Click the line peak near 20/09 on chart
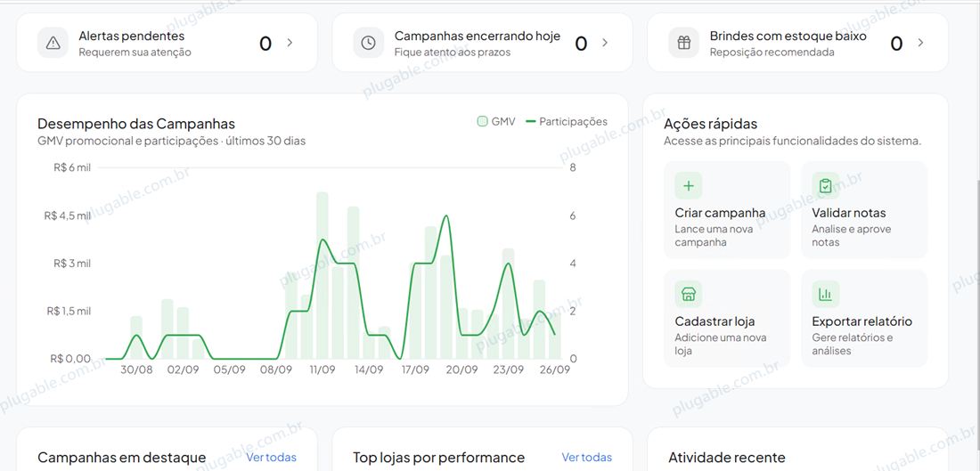This screenshot has width=980, height=471. tap(445, 216)
